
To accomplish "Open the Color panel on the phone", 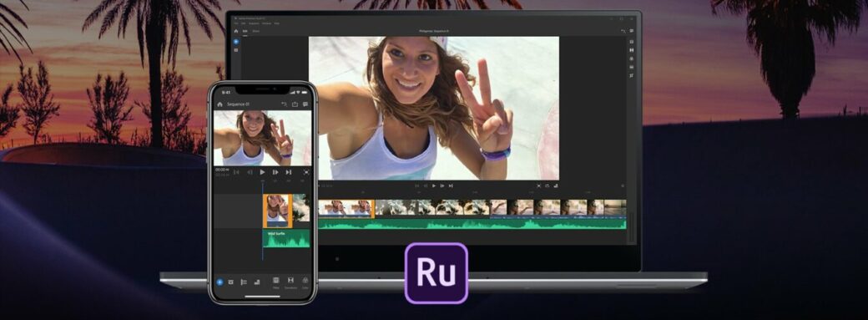I will coord(305,283).
